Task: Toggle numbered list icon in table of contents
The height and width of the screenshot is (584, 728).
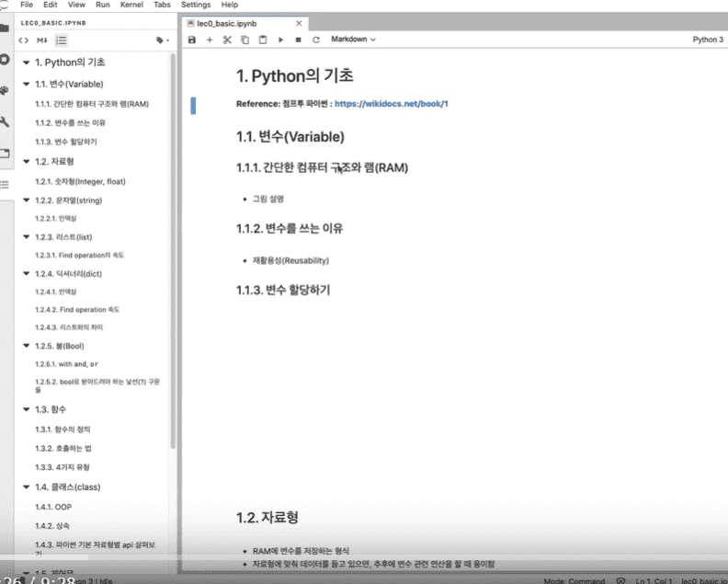Action: [x=62, y=40]
